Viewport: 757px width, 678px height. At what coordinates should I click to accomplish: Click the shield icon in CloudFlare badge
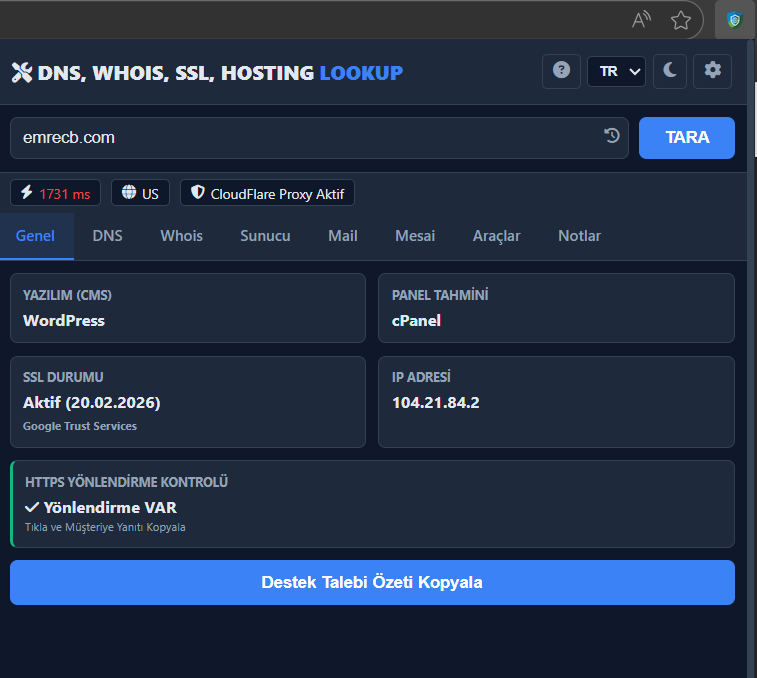(198, 192)
